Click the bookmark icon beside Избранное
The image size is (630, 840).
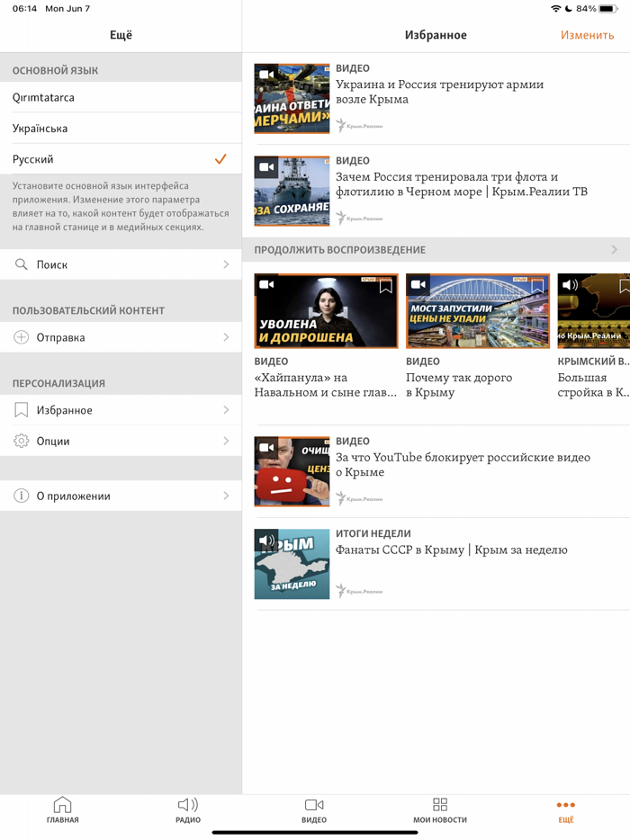[21, 410]
